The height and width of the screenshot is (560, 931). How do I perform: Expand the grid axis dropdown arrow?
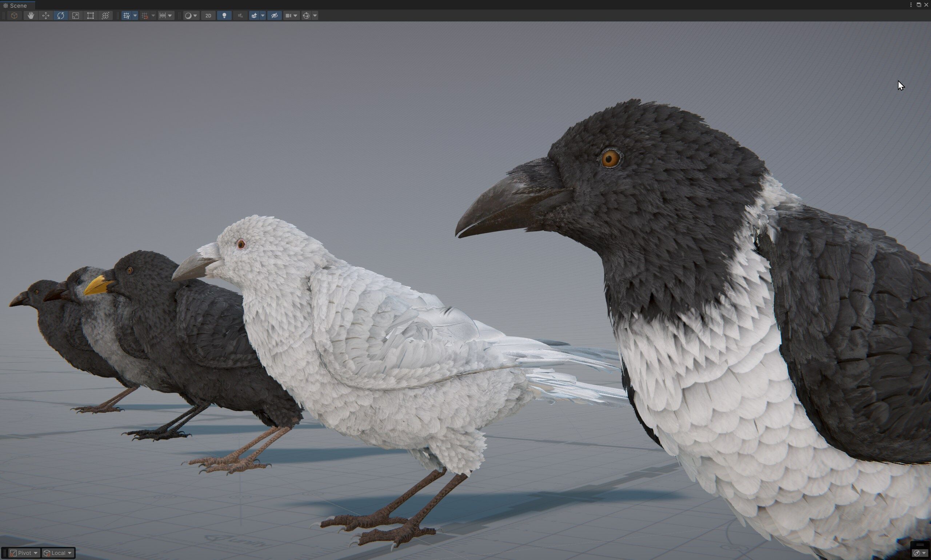[x=135, y=16]
